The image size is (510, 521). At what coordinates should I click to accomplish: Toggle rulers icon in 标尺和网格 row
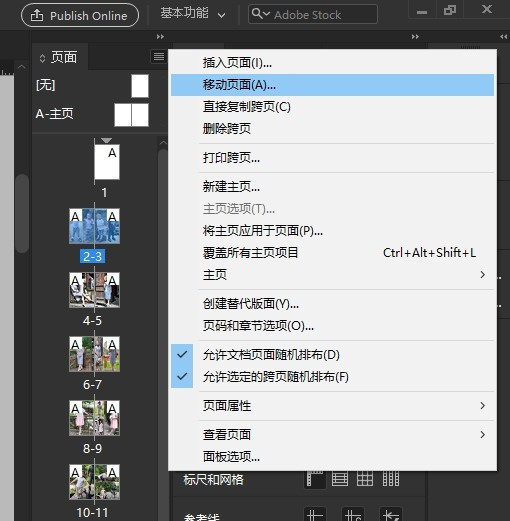tap(315, 479)
